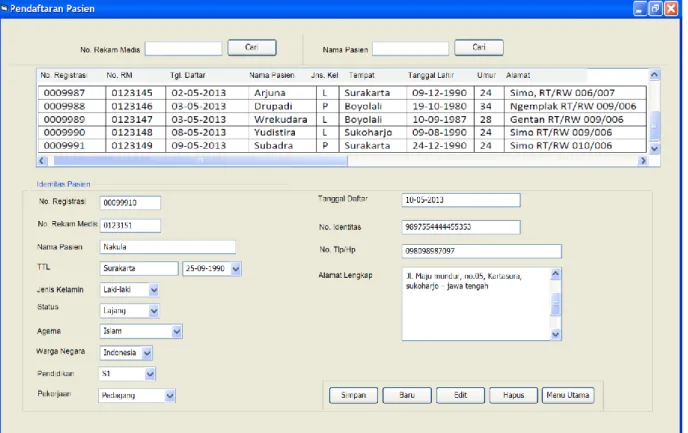Image resolution: width=688 pixels, height=433 pixels.
Task: Click the Umur column header
Action: click(487, 75)
